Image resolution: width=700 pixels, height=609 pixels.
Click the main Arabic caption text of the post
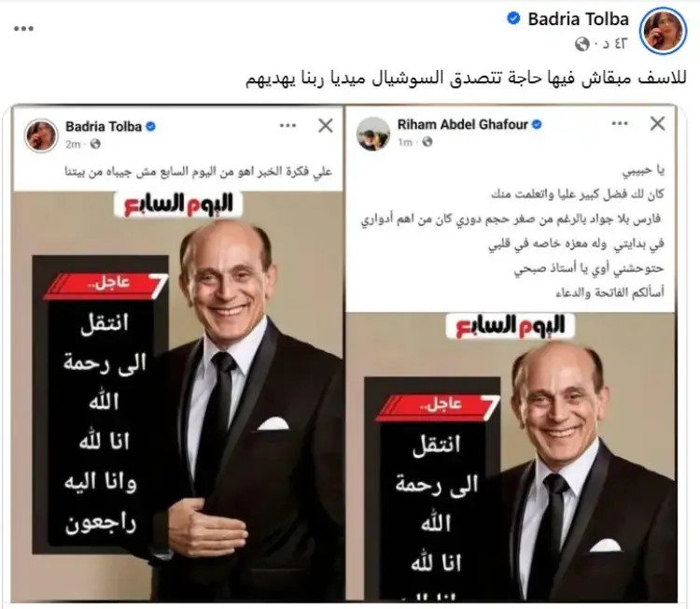click(x=465, y=78)
